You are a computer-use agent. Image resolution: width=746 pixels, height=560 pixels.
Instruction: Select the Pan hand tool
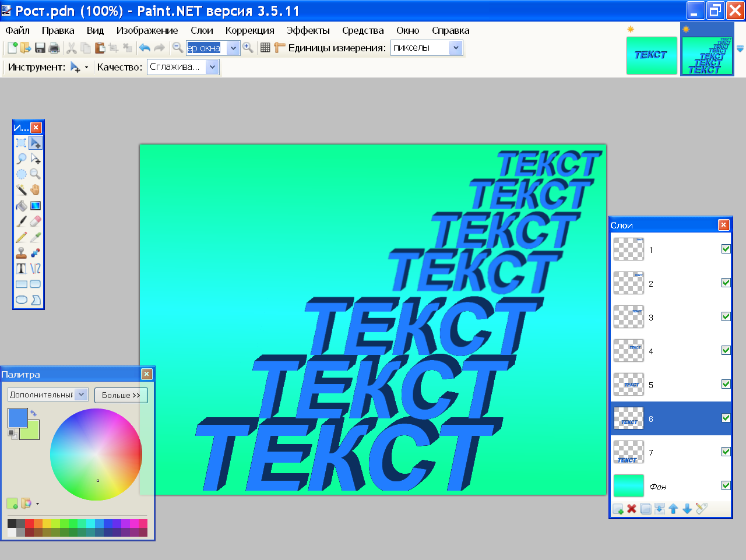pyautogui.click(x=36, y=190)
